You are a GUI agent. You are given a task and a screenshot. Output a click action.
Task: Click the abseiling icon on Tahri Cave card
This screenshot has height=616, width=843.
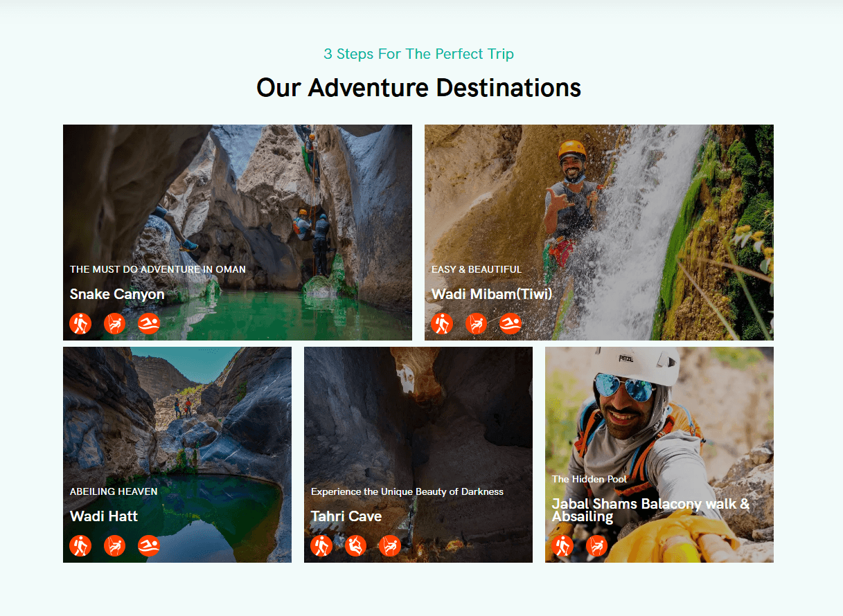[x=390, y=545]
